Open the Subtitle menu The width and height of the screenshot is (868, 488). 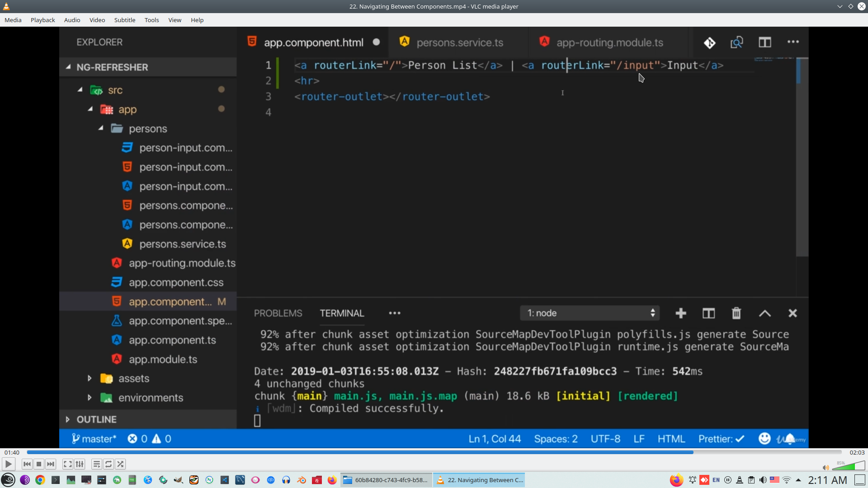124,20
